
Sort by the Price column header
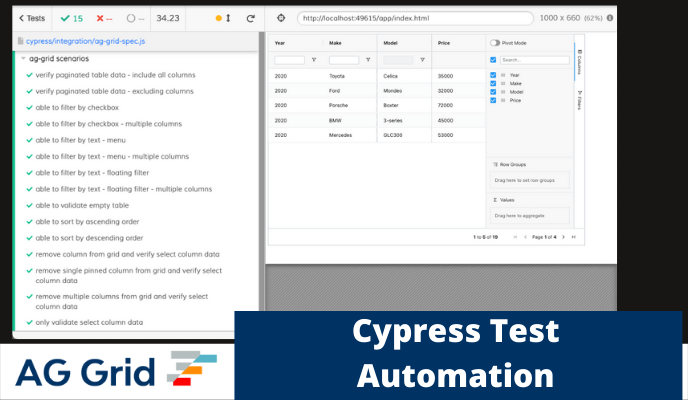444,43
